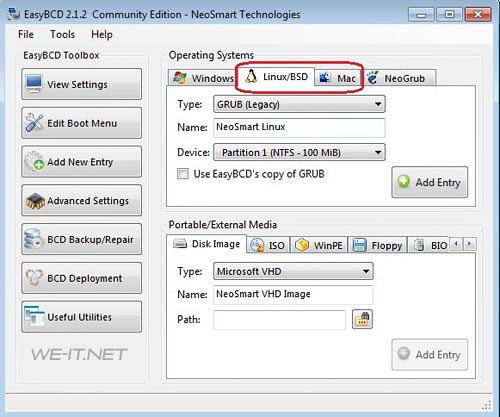Open Advanced Settings chip icon

click(35, 201)
